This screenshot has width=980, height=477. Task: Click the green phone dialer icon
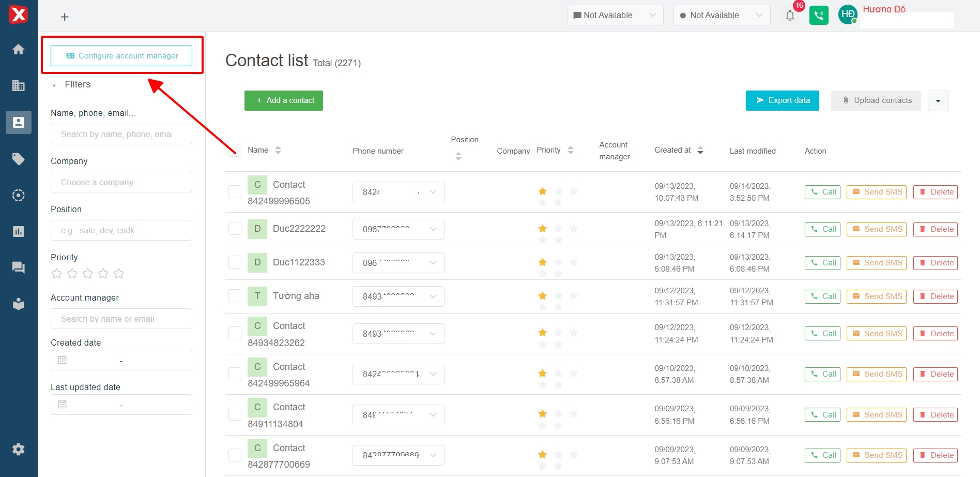coord(819,16)
